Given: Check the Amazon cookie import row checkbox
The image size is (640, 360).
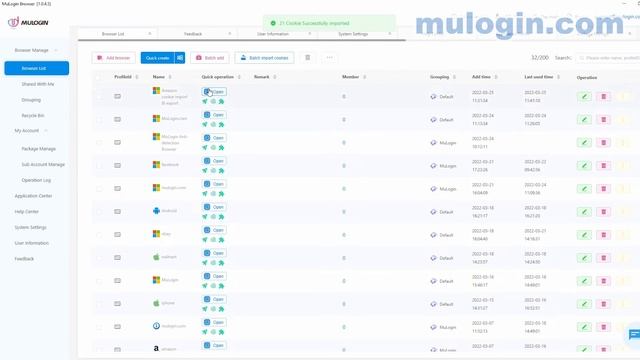Looking at the screenshot, I should 99,97.
